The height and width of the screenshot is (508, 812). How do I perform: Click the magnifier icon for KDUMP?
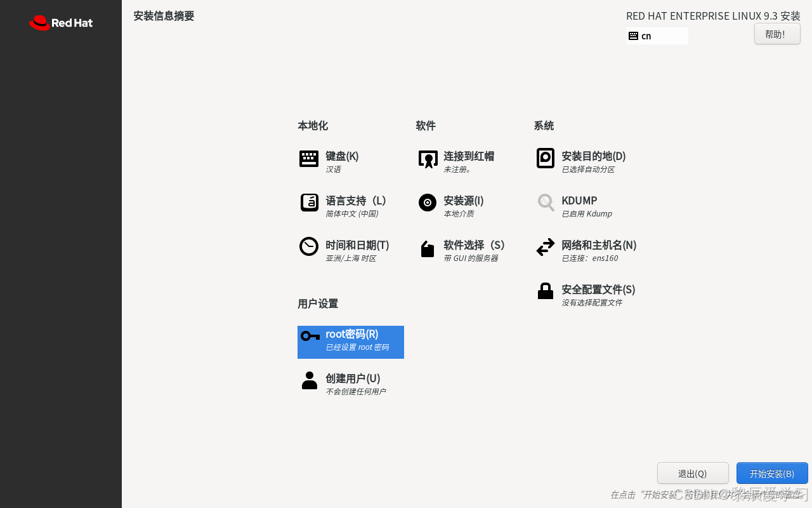click(x=546, y=203)
